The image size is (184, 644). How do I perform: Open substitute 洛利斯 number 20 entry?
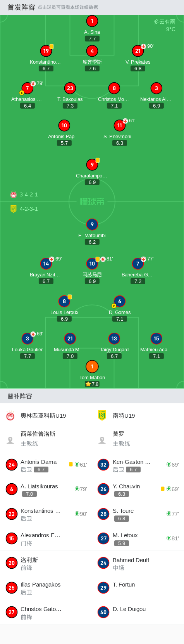pyautogui.click(x=46, y=563)
